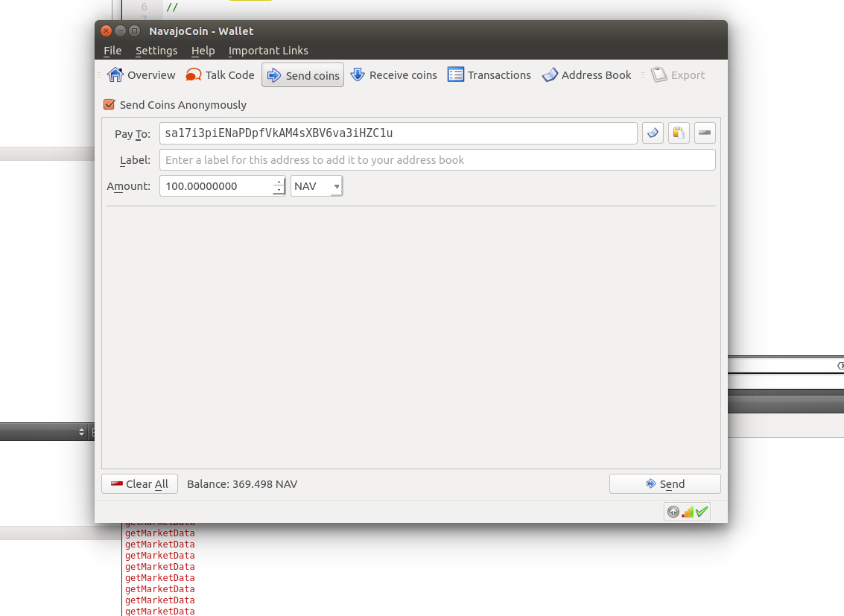The image size is (844, 616).
Task: Close the NavajoCoin Wallet window
Action: coord(106,31)
